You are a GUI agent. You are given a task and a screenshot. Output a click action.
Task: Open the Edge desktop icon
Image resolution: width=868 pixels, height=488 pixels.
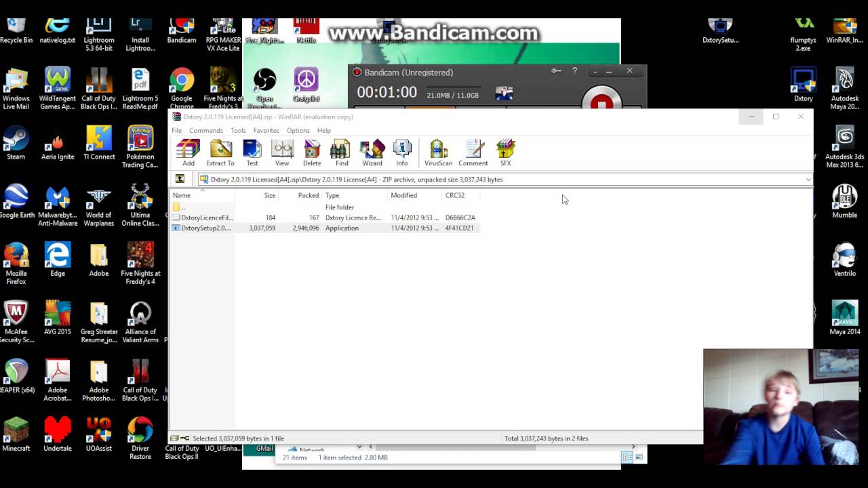(x=58, y=260)
